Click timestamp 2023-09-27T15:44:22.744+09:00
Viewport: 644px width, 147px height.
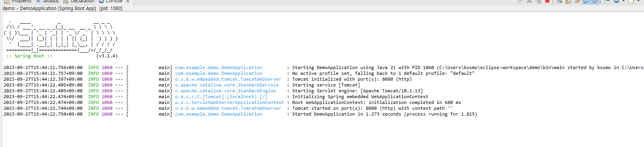click(43, 108)
